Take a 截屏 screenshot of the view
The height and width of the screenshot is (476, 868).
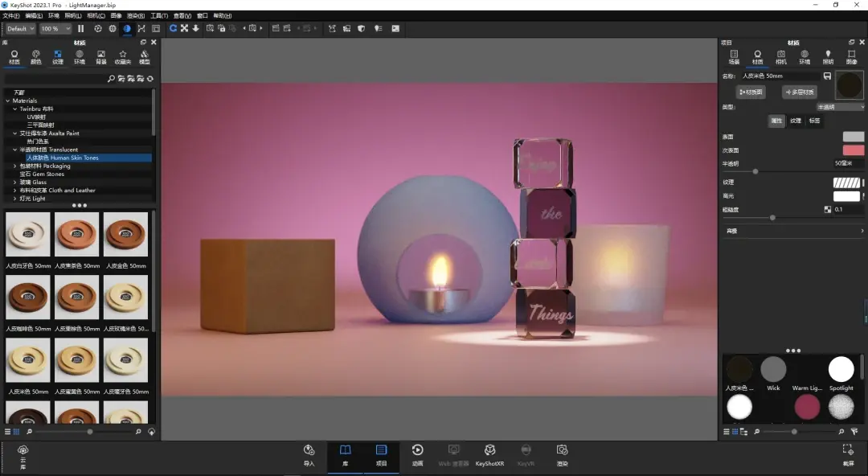coord(848,456)
